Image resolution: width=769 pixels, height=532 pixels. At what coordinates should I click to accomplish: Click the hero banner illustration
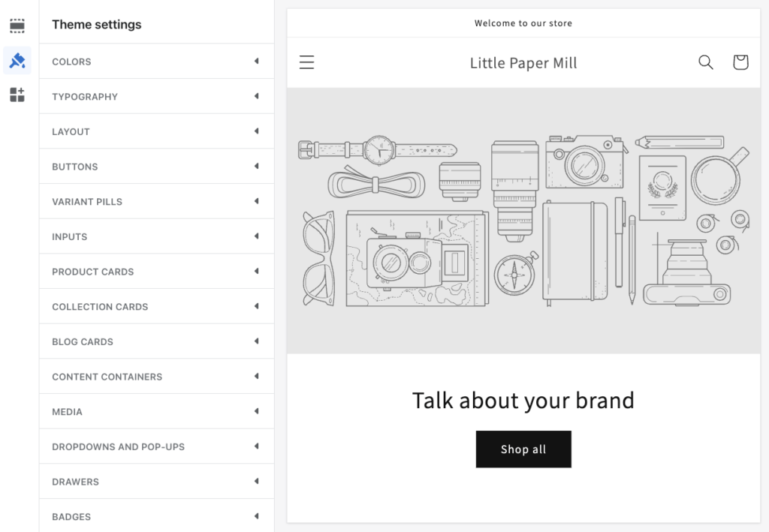523,221
